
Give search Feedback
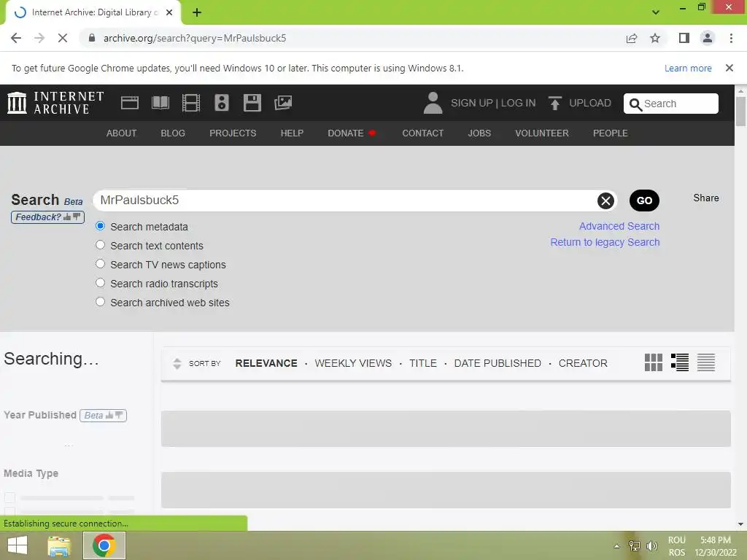[47, 217]
